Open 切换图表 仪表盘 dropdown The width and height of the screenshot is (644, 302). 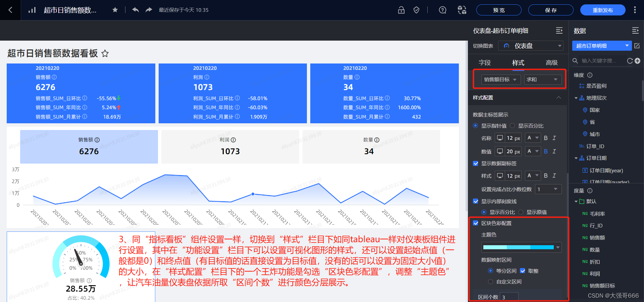[x=531, y=46]
